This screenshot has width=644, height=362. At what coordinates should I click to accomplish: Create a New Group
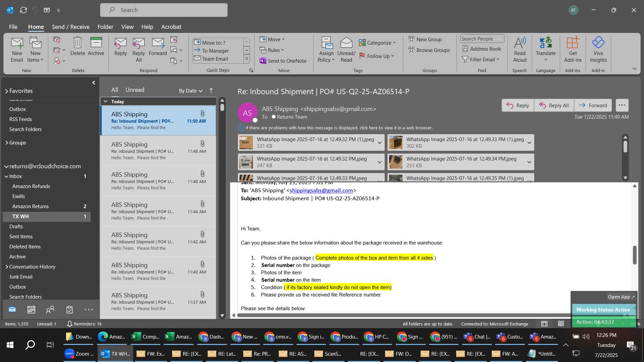pyautogui.click(x=425, y=39)
